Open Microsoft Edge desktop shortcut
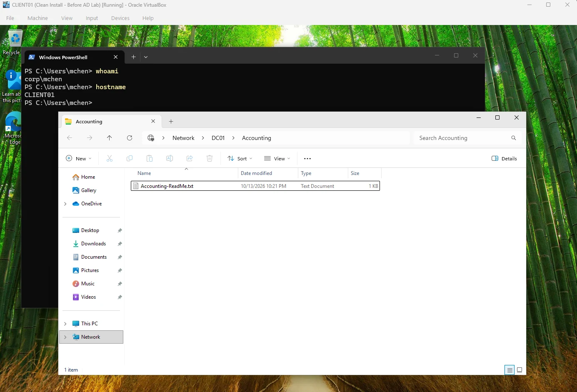577x392 pixels. click(x=13, y=128)
